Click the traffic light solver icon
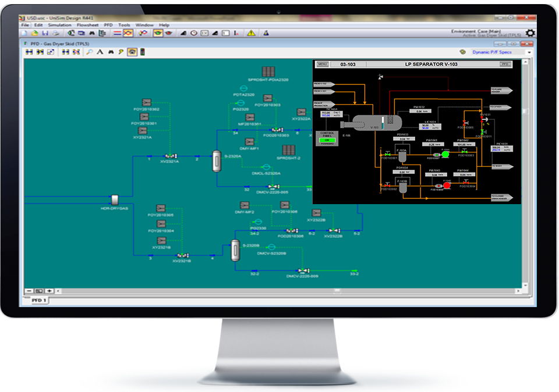Viewport: 559px width, 392px height. [x=143, y=52]
